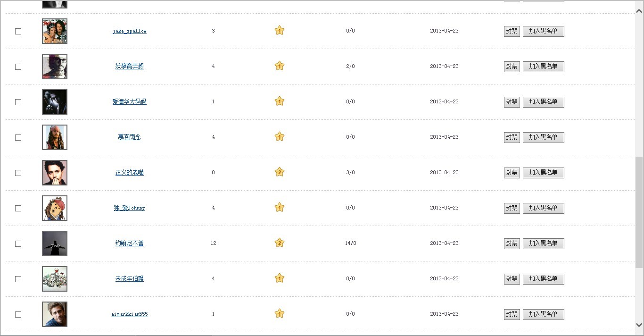Tick the checkbox beside aimarkkian555

click(x=18, y=314)
